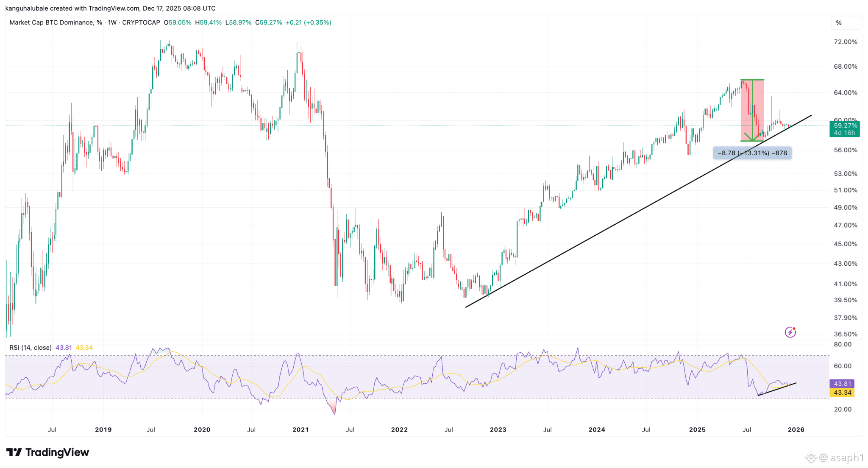Click the percent scale button top right
The image size is (868, 468).
pyautogui.click(x=839, y=23)
